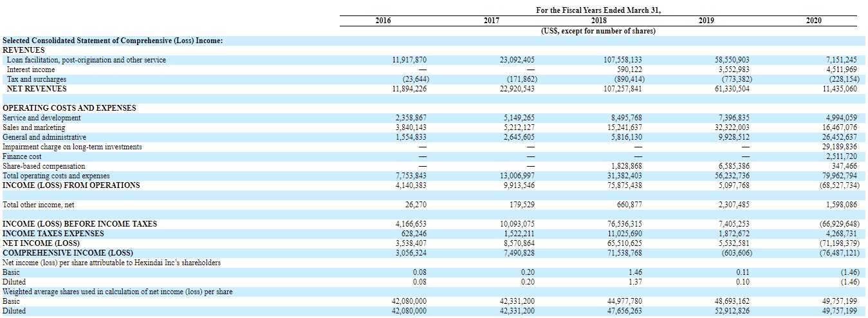Click 2019 diluted weighted shares 52,912,826
Image resolution: width=868 pixels, height=318 pixels.
click(728, 311)
